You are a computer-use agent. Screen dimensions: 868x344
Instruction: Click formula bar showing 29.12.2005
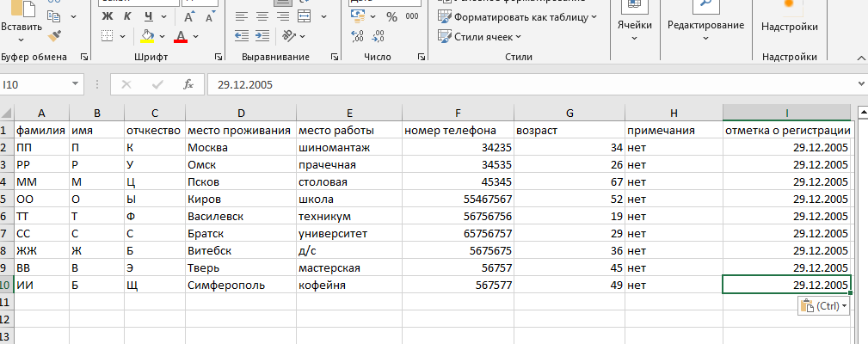coord(530,84)
